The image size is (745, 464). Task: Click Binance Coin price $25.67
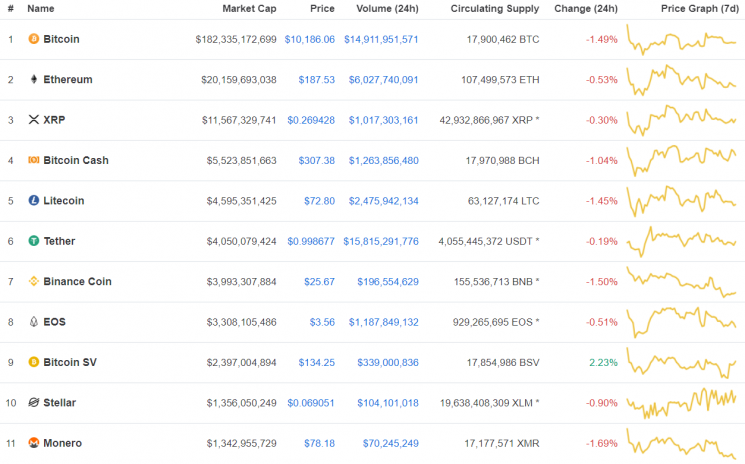point(319,282)
